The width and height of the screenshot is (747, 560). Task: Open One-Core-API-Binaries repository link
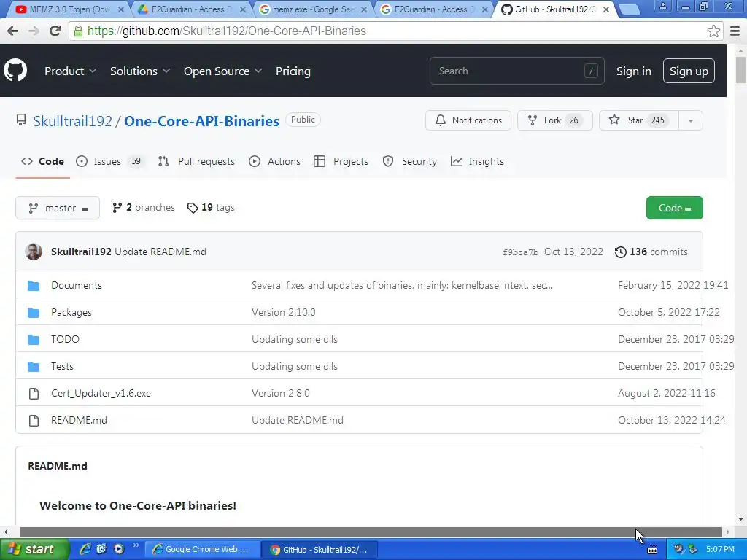(201, 121)
